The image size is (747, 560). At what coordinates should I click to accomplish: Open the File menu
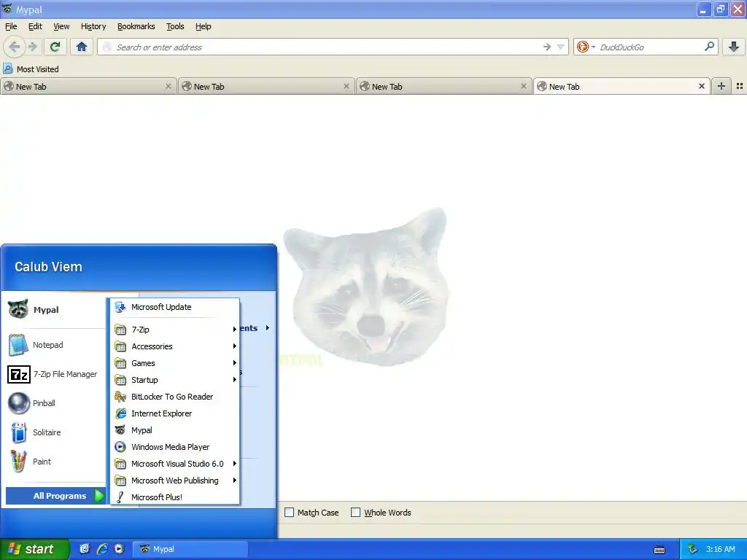(x=11, y=26)
